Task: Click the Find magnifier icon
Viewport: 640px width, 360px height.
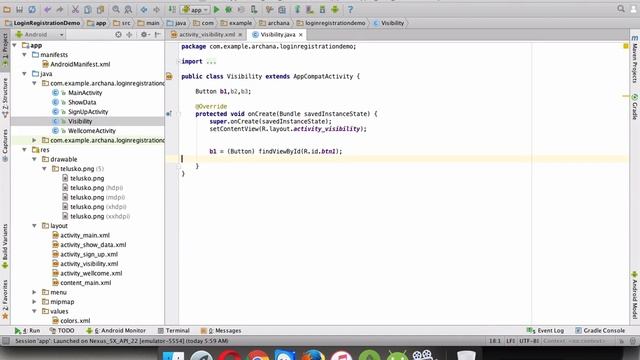Action: (116, 9)
